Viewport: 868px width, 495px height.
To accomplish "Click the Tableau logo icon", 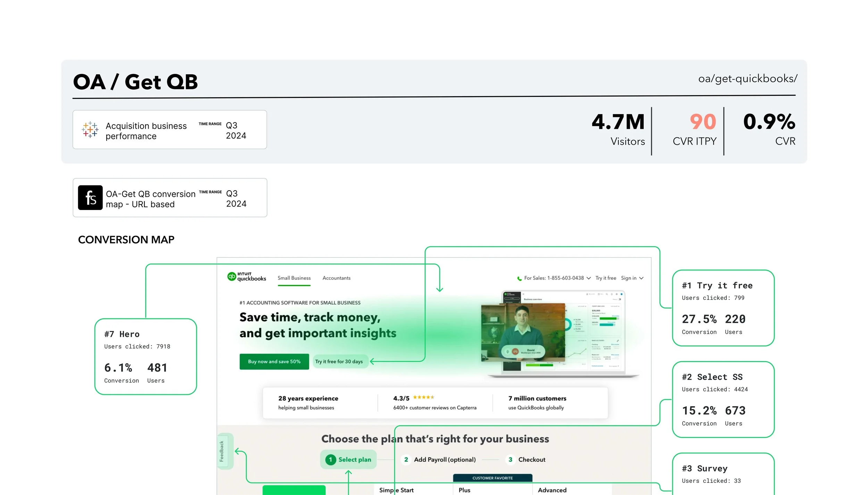I will pyautogui.click(x=90, y=130).
